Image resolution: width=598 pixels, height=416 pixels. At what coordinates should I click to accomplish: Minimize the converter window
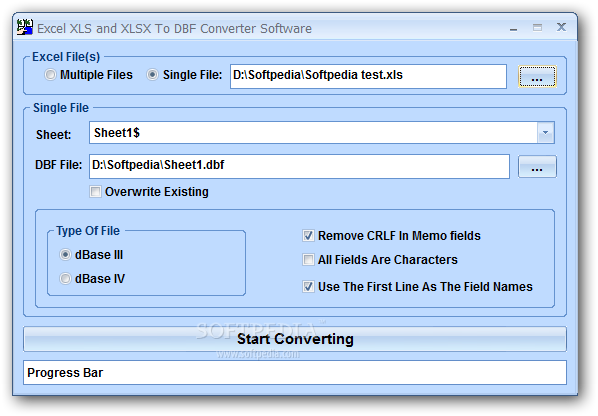click(514, 28)
